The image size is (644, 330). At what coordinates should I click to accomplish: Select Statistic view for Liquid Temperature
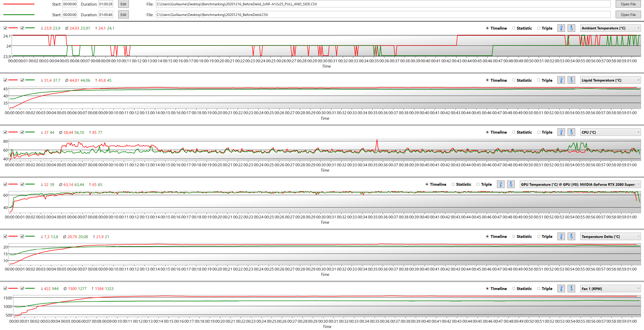click(x=514, y=80)
